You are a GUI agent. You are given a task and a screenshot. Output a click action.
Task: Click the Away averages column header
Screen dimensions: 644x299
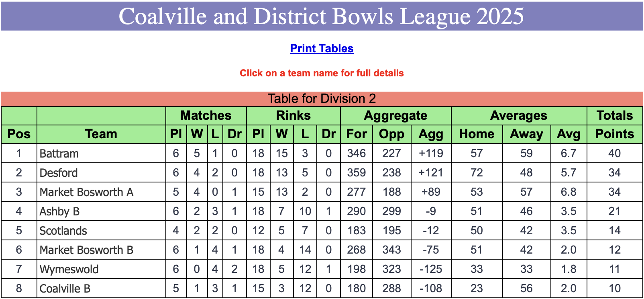click(526, 134)
